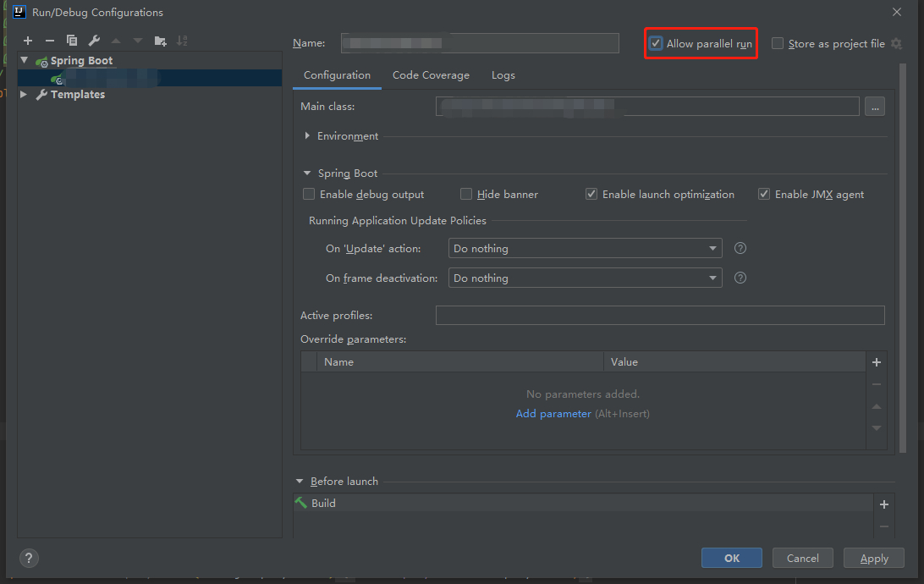Switch to Logs tab
Viewport: 924px width, 584px height.
pos(503,74)
